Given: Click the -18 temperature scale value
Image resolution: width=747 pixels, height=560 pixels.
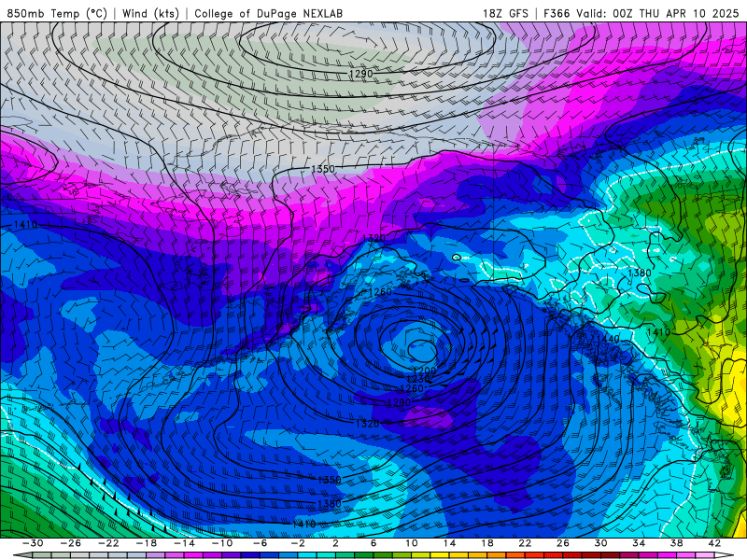Looking at the screenshot, I should click(147, 543).
